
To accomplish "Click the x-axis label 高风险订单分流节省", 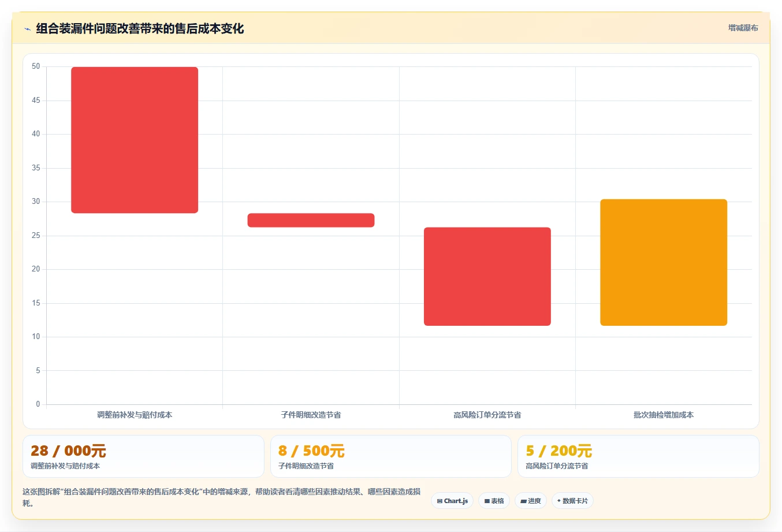I will [x=487, y=415].
